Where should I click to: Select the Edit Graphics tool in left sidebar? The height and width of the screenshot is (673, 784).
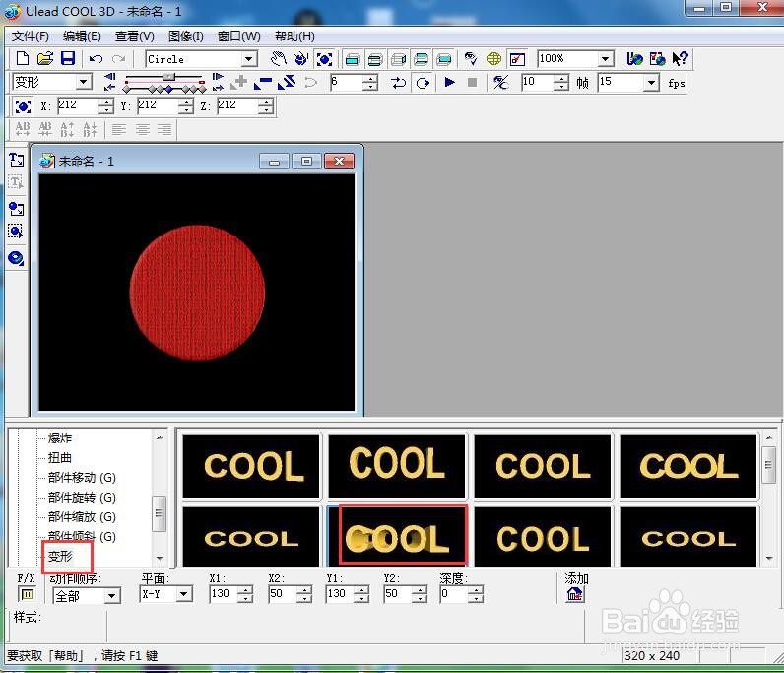pos(16,232)
